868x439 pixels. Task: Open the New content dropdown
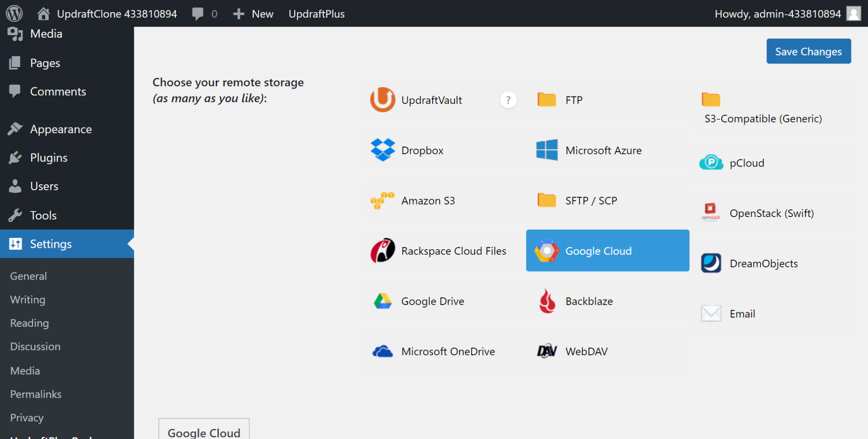[x=253, y=14]
